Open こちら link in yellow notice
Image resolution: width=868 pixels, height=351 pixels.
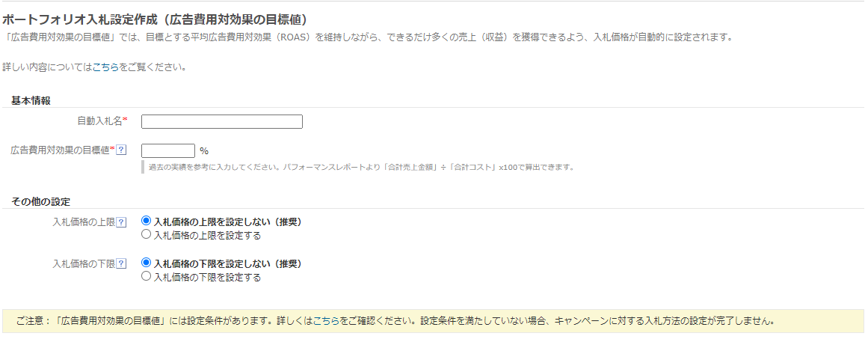pos(326,321)
